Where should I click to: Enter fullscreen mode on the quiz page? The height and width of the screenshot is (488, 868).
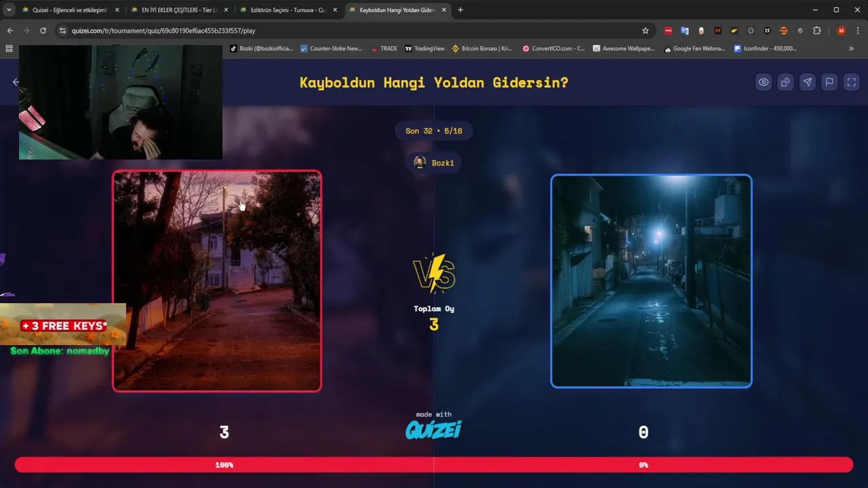851,82
